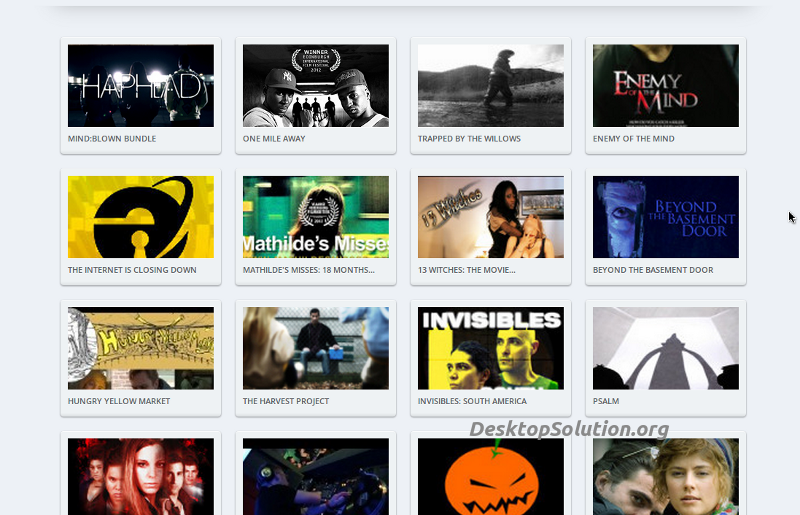This screenshot has height=515, width=800.
Task: Open the Invisibles thumbnail image
Action: coord(491,348)
